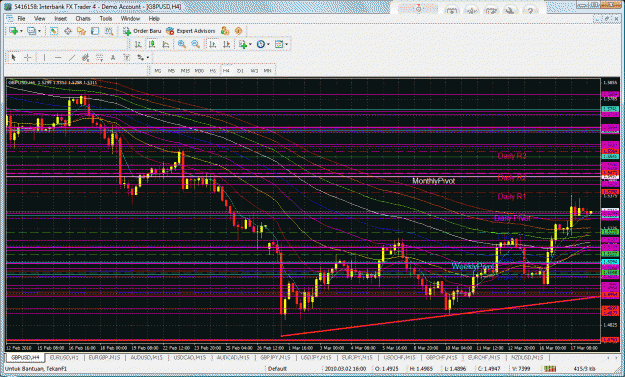Expand the Profiles dropdown arrow
This screenshot has height=377, width=625.
point(39,31)
